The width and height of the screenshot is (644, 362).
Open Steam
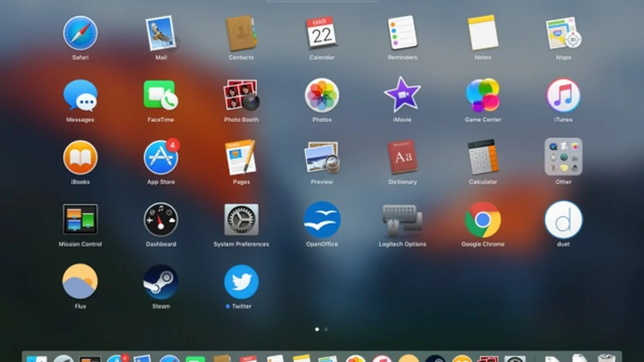161,282
